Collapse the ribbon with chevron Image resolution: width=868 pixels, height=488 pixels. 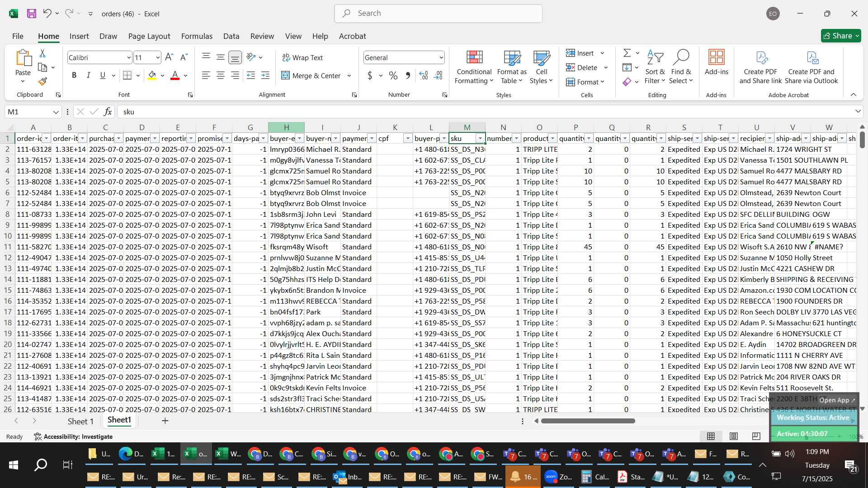(x=854, y=94)
